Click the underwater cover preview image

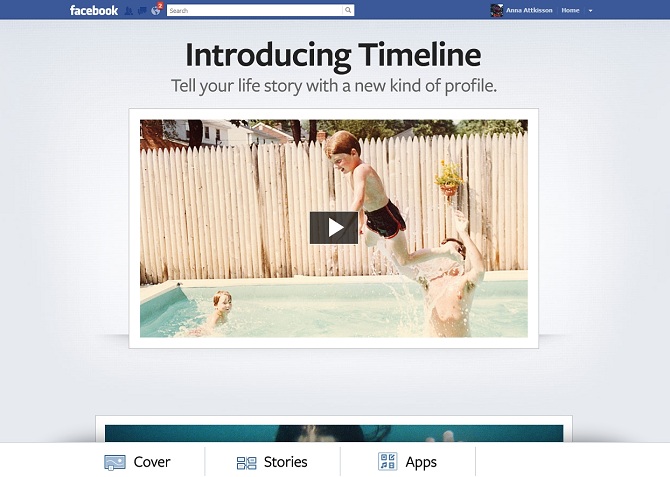click(334, 433)
